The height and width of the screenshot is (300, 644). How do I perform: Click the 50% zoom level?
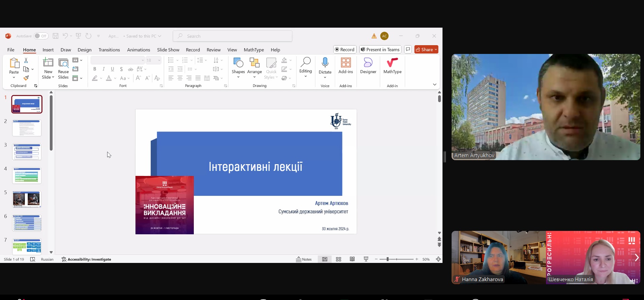(426, 259)
